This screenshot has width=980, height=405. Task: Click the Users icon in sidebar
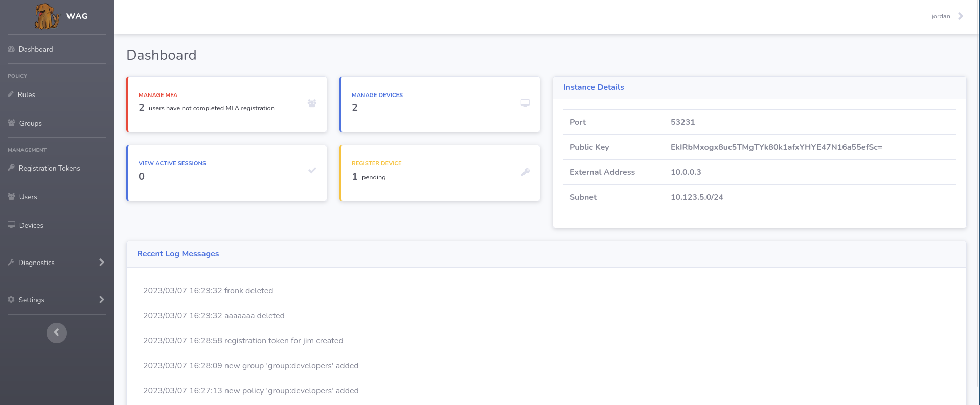pyautogui.click(x=11, y=196)
